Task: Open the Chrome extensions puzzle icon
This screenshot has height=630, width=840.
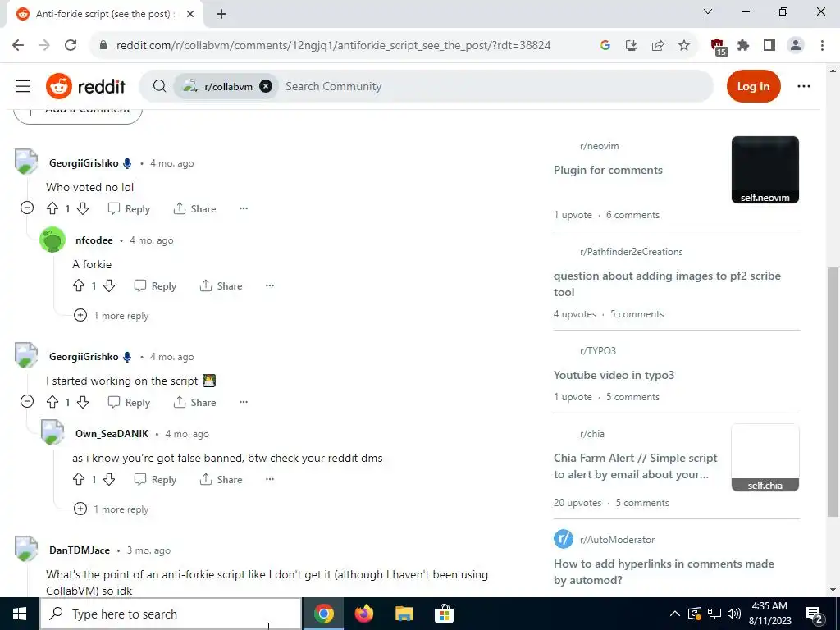Action: pyautogui.click(x=743, y=45)
